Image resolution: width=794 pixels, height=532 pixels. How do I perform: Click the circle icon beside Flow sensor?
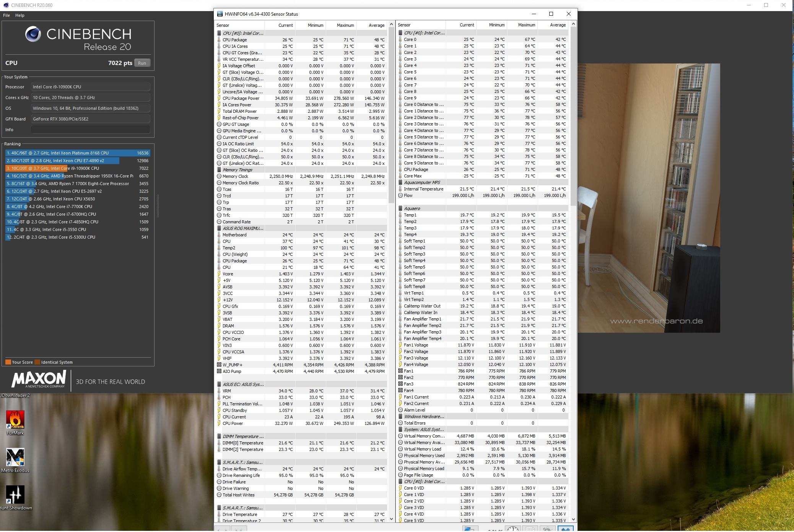(400, 195)
